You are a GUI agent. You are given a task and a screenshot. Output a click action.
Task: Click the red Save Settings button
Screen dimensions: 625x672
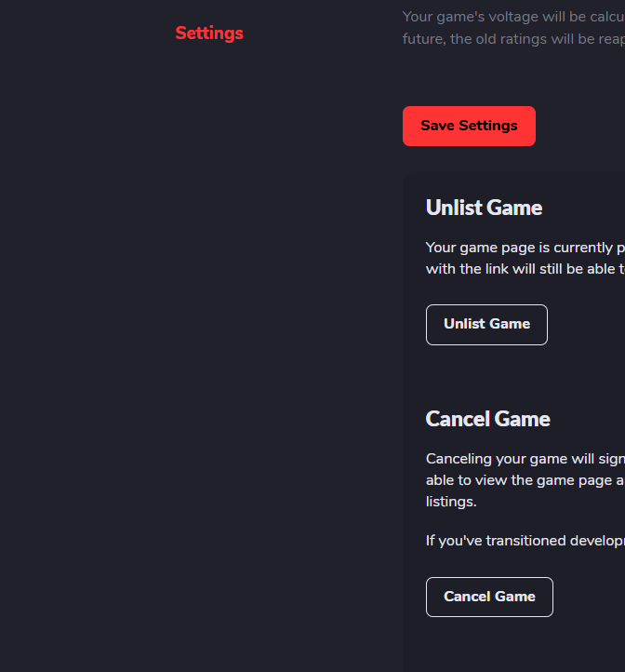click(x=469, y=126)
